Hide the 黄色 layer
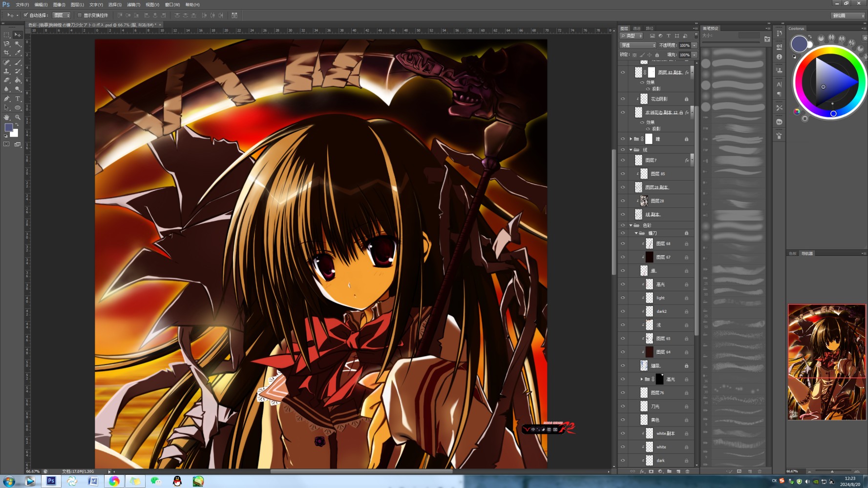The height and width of the screenshot is (488, 868). click(623, 420)
